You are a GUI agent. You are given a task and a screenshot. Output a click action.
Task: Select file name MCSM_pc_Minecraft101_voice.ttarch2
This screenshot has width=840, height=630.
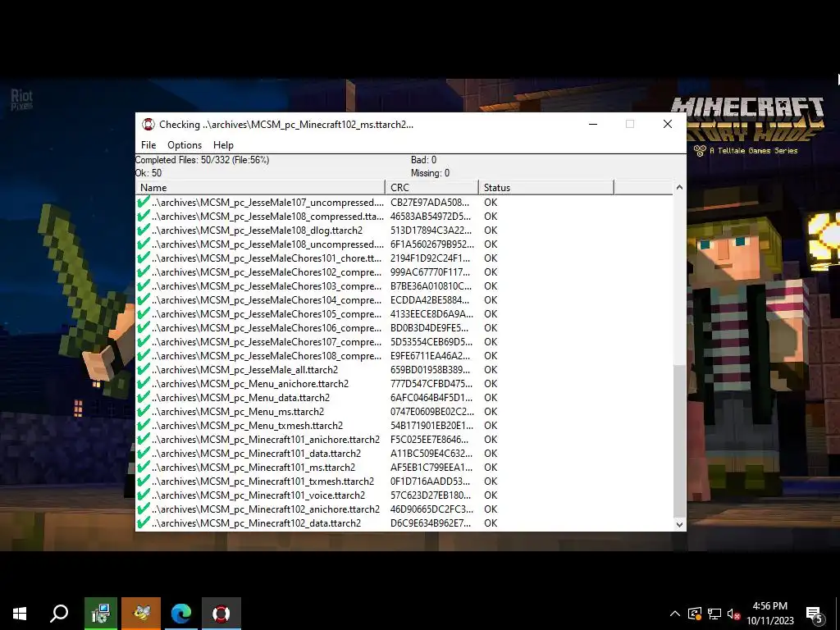(x=258, y=495)
